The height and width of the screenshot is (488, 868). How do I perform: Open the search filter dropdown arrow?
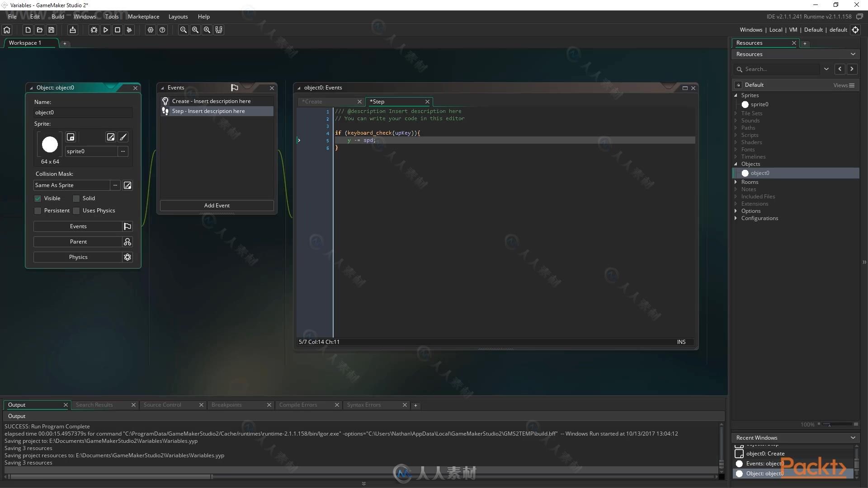(826, 69)
